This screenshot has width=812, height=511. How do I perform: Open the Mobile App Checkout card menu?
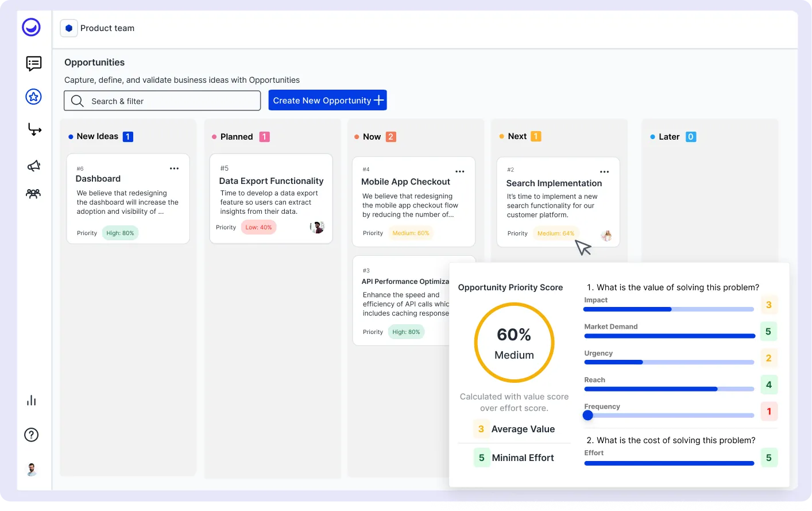[x=459, y=171]
